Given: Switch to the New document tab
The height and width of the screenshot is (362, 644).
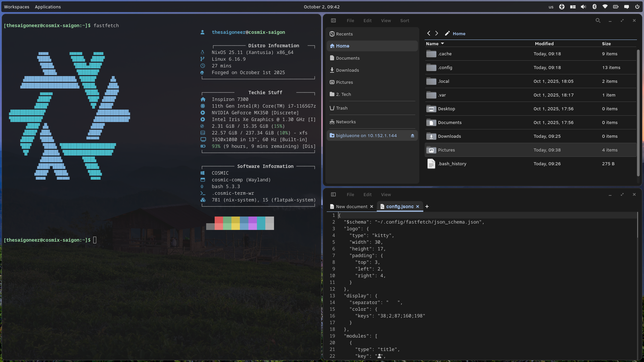Looking at the screenshot, I should pos(352,206).
